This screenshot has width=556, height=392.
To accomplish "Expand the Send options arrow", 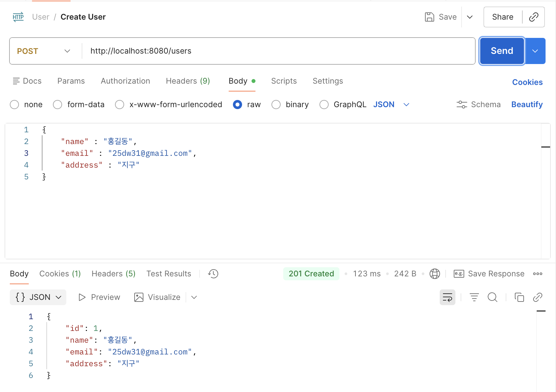I will click(535, 51).
